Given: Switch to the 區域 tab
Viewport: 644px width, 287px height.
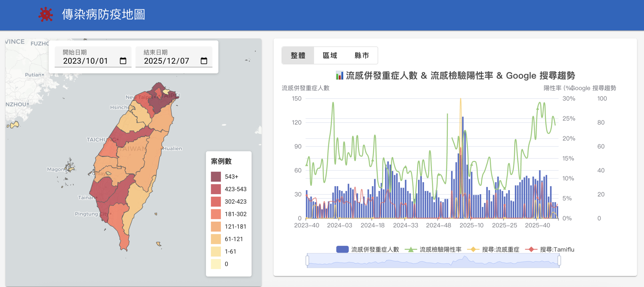Looking at the screenshot, I should 330,55.
